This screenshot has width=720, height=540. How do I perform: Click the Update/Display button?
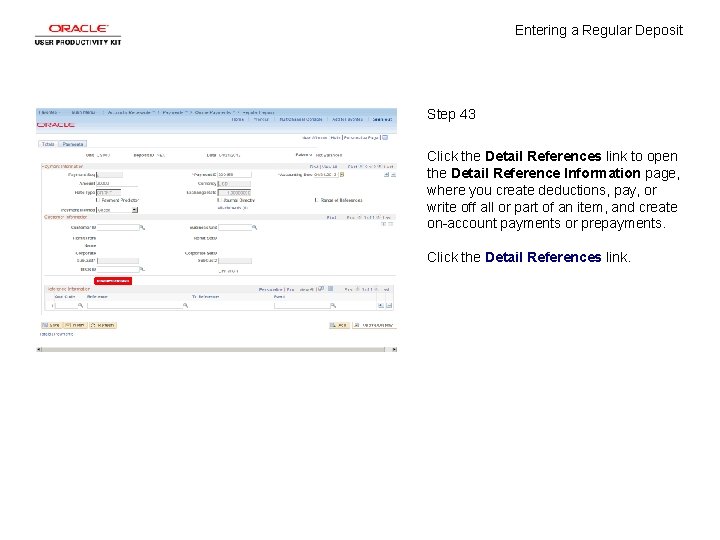(x=374, y=325)
